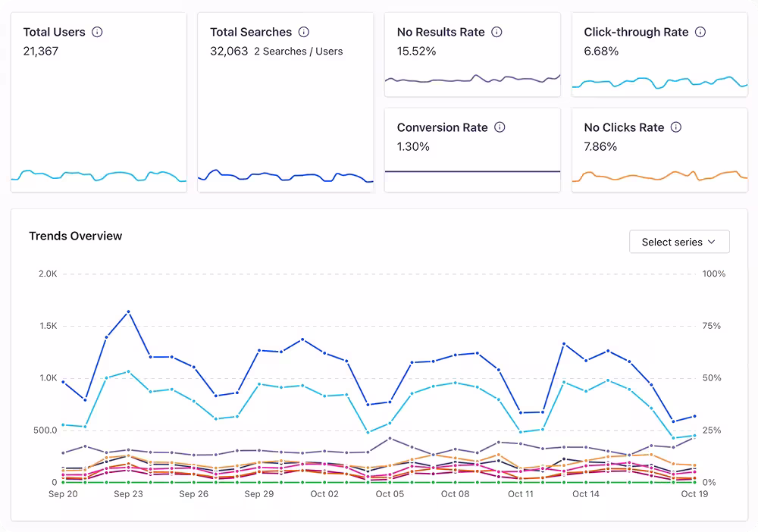The image size is (758, 532).
Task: Click the purple peak point near Oct 05
Action: (x=390, y=438)
